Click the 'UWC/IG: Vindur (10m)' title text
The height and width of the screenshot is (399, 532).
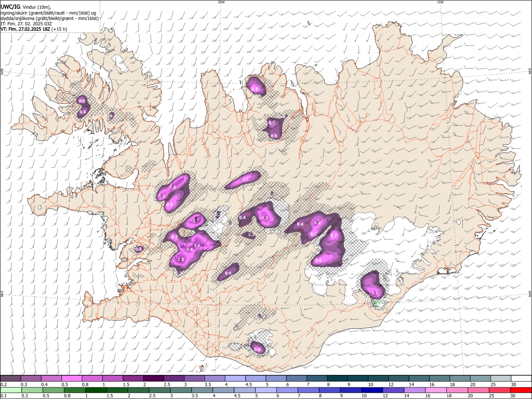[x=26, y=7]
